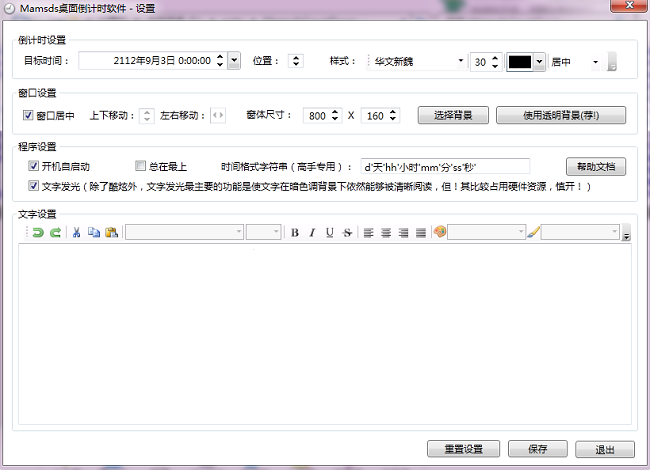Image resolution: width=650 pixels, height=470 pixels.
Task: Toggle the 文字发光 checkbox
Action: click(33, 185)
